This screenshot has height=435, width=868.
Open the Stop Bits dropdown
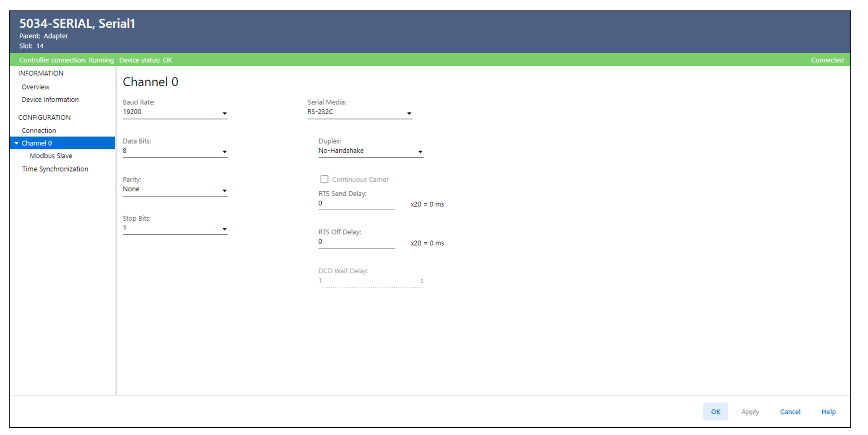[x=175, y=228]
